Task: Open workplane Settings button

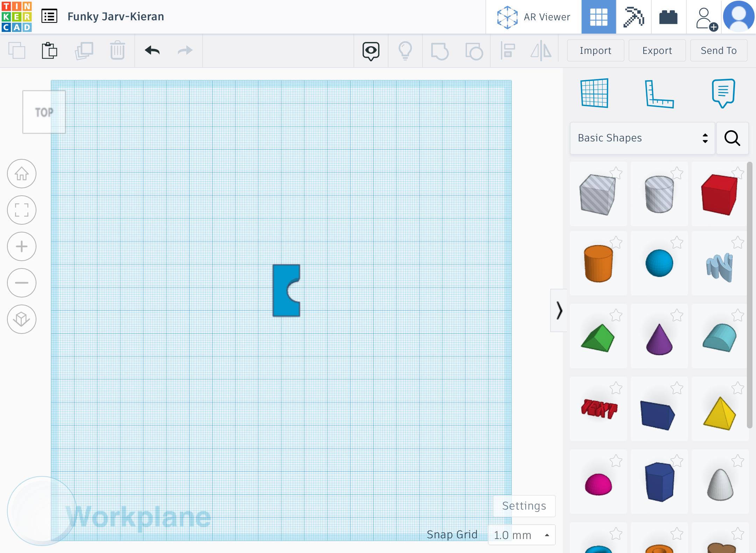Action: 524,506
